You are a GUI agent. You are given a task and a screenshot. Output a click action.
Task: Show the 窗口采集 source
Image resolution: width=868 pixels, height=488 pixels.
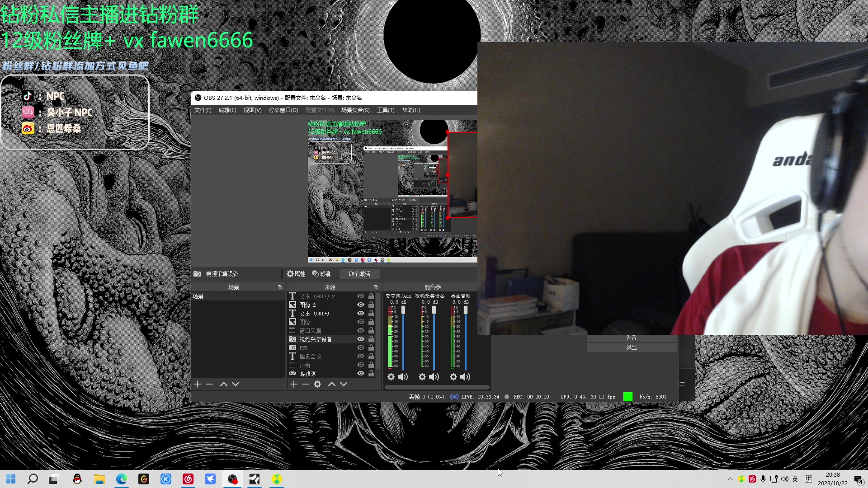pos(361,331)
